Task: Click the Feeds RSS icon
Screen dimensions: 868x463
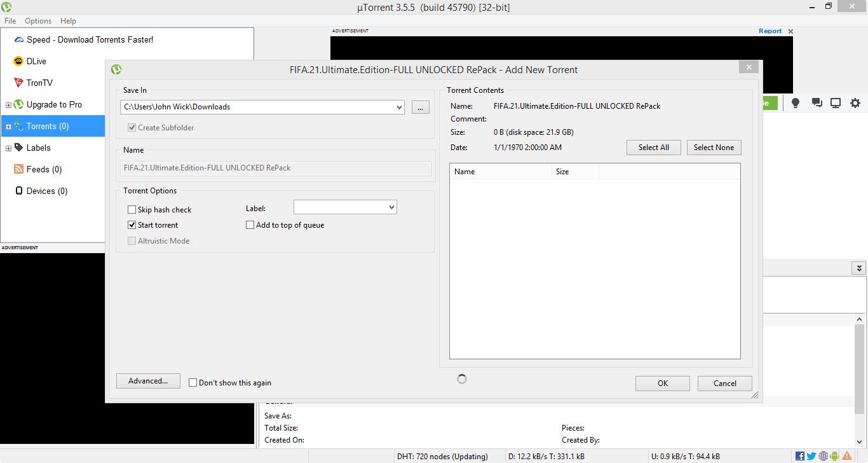Action: 18,169
